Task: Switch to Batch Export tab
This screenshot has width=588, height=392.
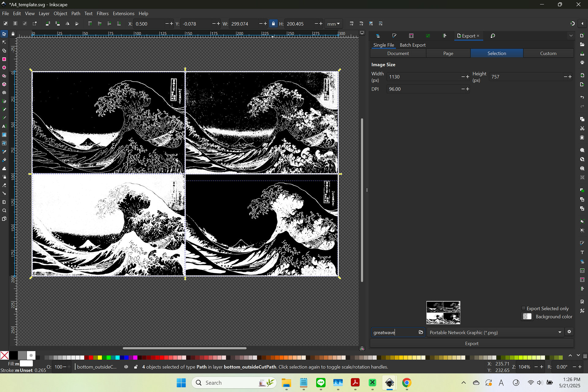Action: (x=413, y=45)
